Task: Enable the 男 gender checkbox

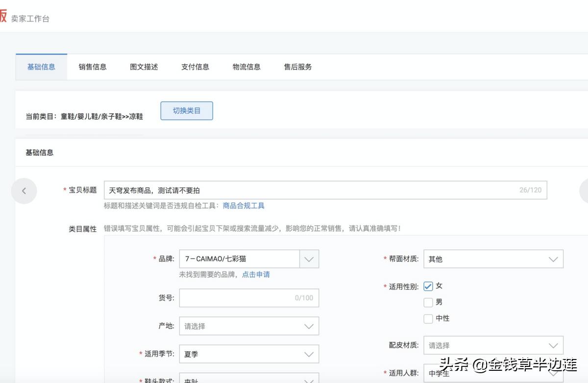Action: [x=428, y=302]
